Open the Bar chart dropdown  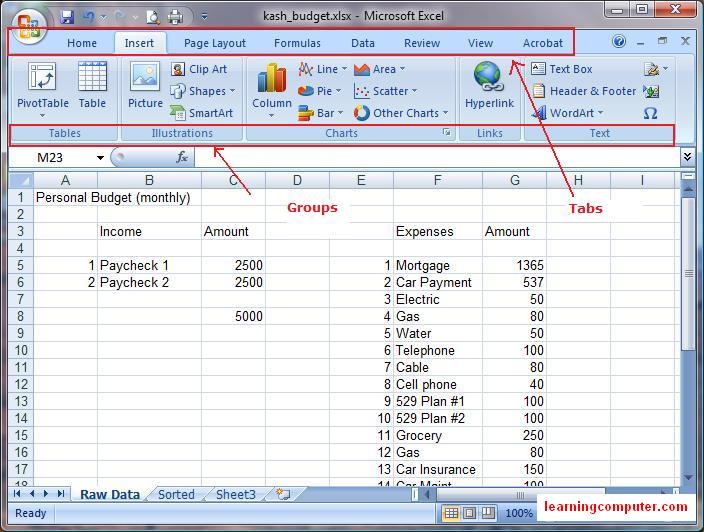pos(321,113)
